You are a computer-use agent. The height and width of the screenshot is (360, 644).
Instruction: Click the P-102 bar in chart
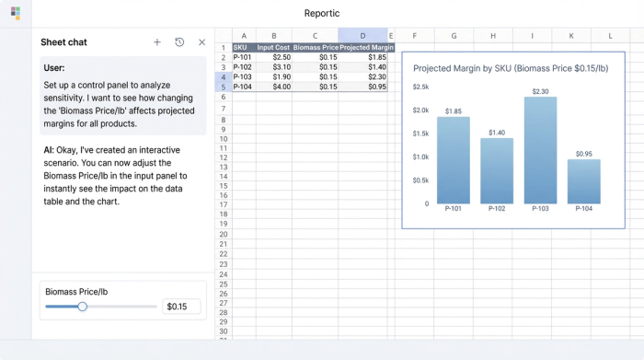(497, 171)
